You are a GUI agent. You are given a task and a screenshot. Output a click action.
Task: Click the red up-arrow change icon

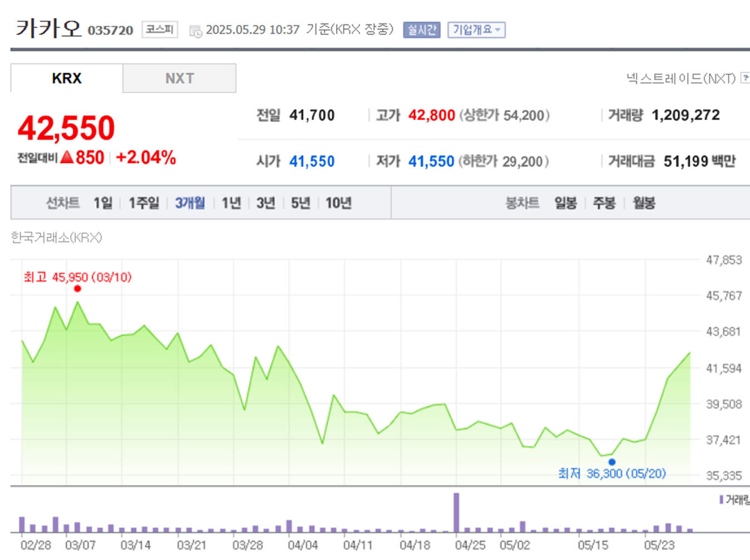pos(67,157)
